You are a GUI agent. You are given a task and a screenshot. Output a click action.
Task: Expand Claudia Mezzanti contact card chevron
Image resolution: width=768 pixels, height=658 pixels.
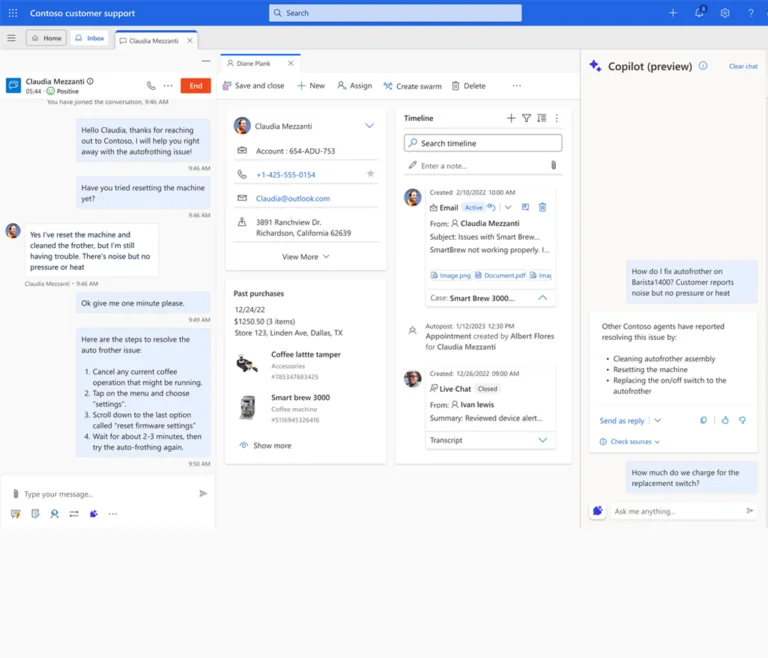point(369,126)
